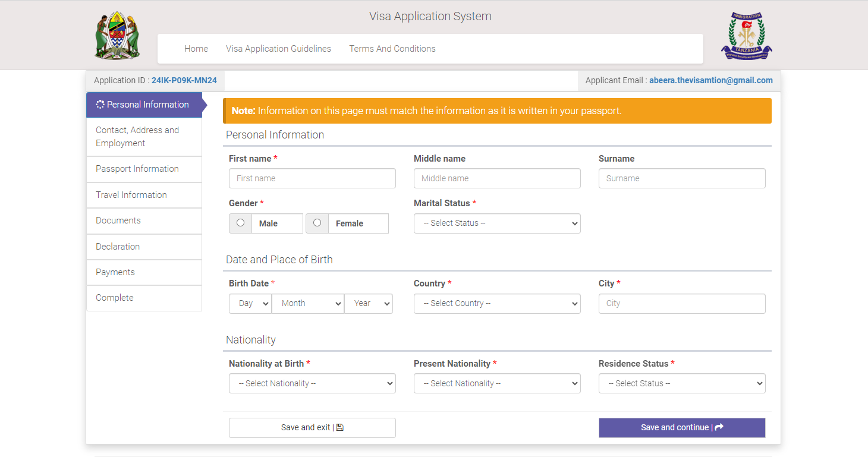Click the First name input field
Viewport: 868px width, 457px height.
312,178
